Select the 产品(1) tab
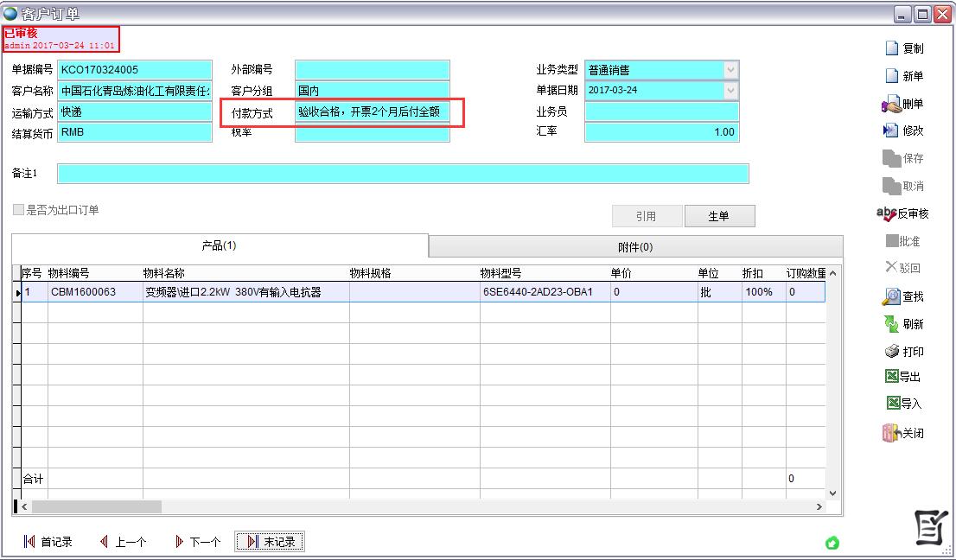 tap(220, 245)
